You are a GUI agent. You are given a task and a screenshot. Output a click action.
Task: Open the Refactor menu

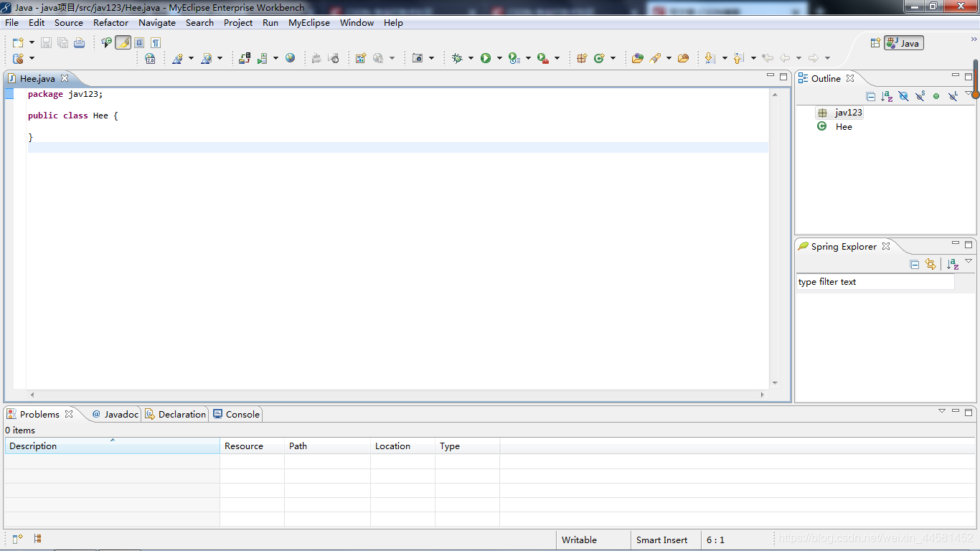pyautogui.click(x=110, y=22)
